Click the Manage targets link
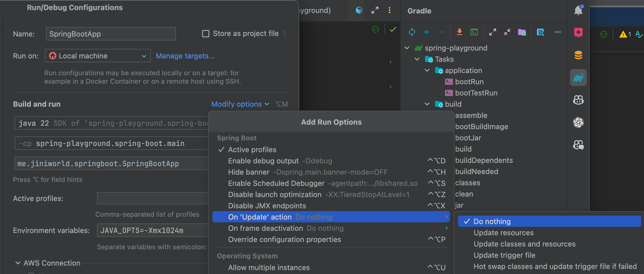This screenshot has width=644, height=274. [185, 56]
